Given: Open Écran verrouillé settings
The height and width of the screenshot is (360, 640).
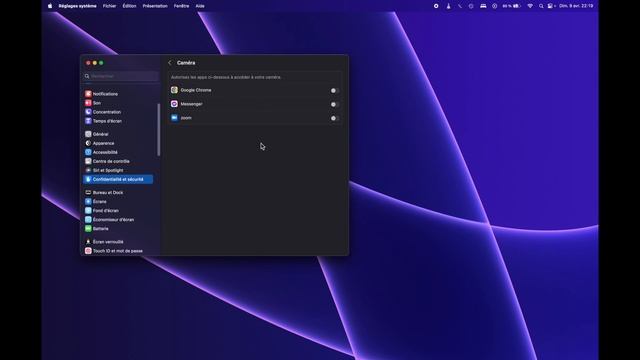Looking at the screenshot, I should [x=118, y=242].
